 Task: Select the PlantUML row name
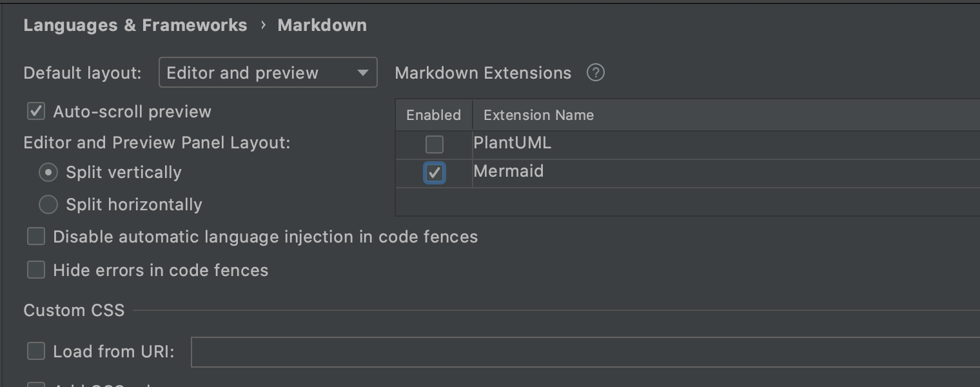pyautogui.click(x=513, y=143)
